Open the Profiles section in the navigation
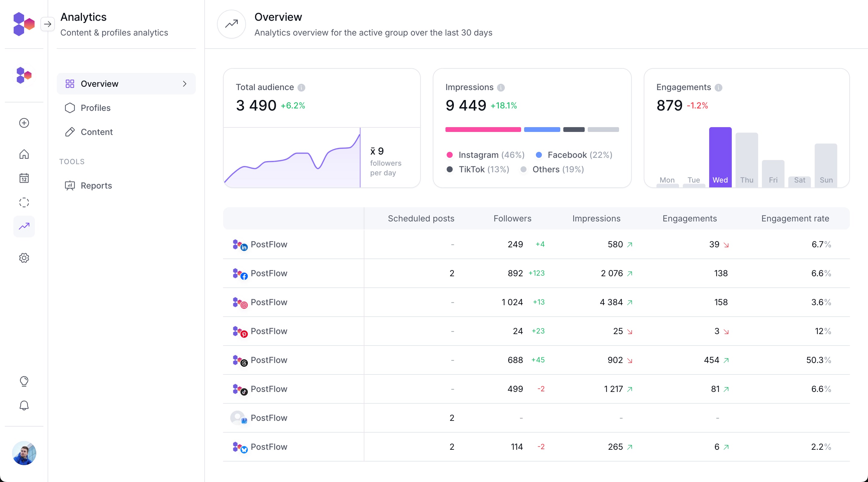Viewport: 868px width, 482px height. coord(95,108)
